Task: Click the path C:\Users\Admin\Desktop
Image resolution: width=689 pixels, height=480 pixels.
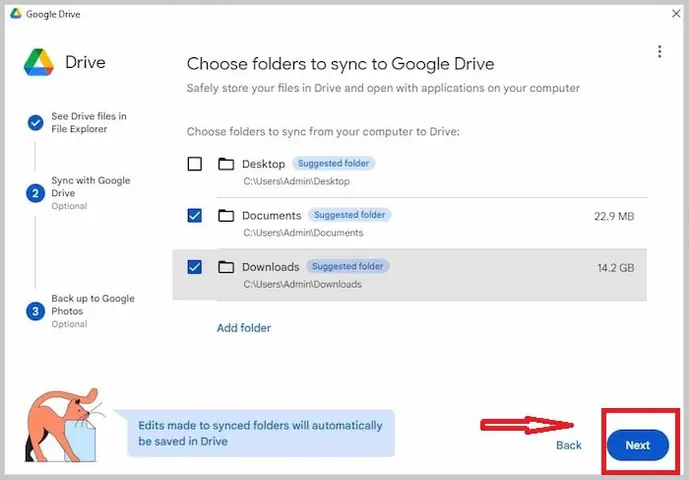Action: point(297,181)
